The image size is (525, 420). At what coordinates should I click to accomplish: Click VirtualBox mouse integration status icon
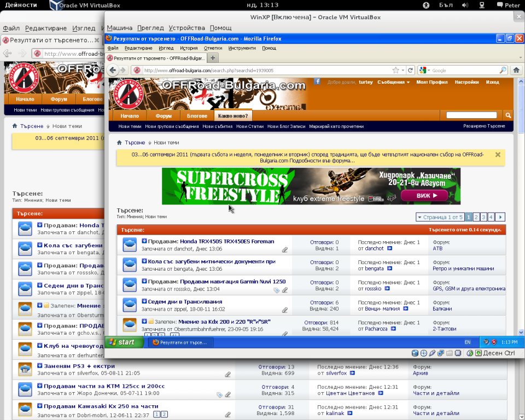470,353
